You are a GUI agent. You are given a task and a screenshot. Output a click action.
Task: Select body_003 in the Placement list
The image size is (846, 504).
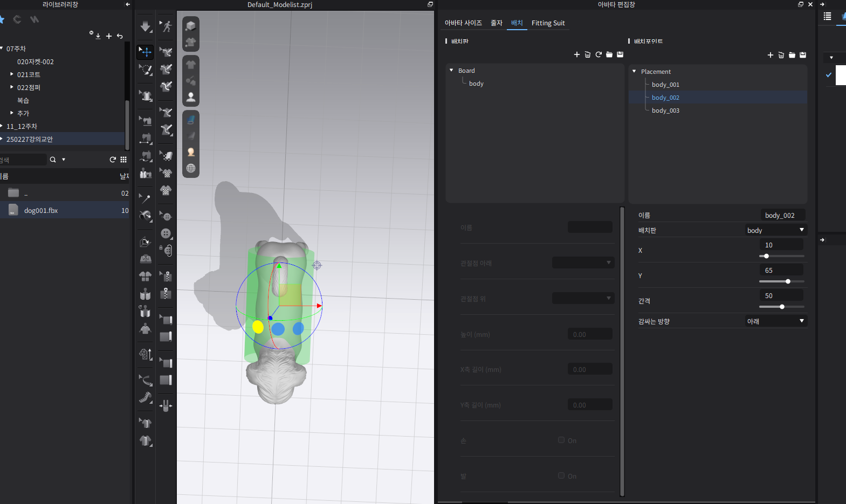click(x=665, y=111)
